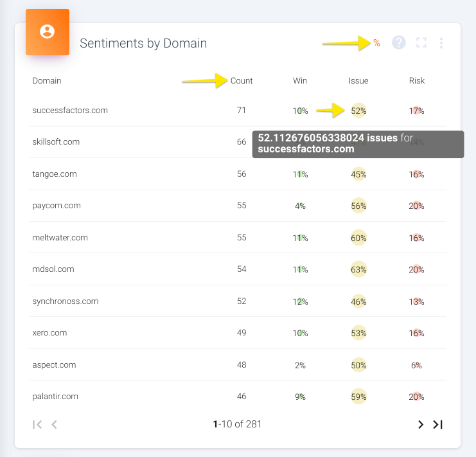
Task: Select the aspect.com domain
Action: (x=54, y=364)
